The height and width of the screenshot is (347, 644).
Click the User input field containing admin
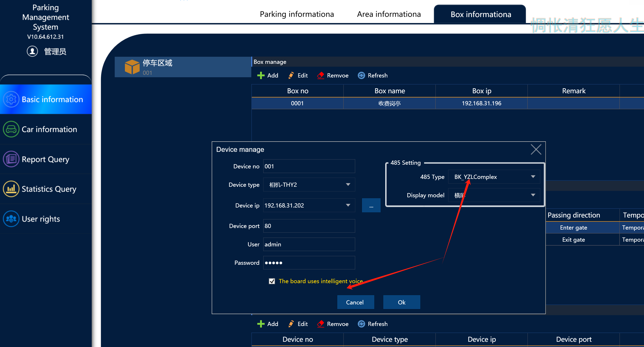click(x=309, y=244)
